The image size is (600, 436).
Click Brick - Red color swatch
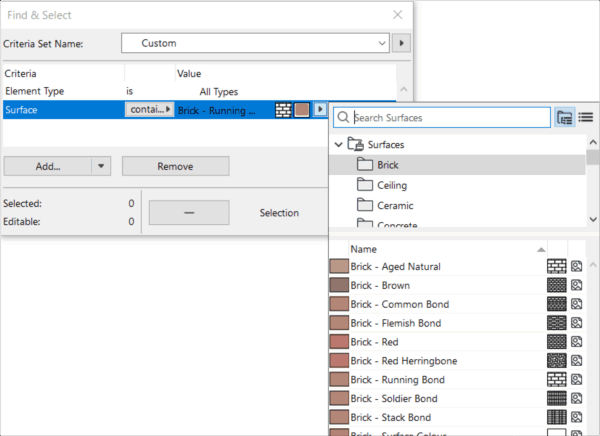click(339, 341)
